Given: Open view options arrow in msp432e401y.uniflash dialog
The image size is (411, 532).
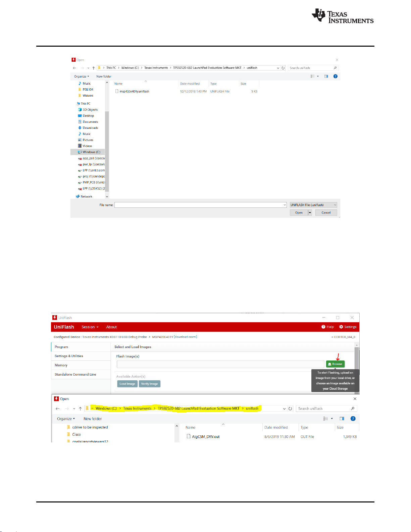Looking at the screenshot, I should (318, 76).
